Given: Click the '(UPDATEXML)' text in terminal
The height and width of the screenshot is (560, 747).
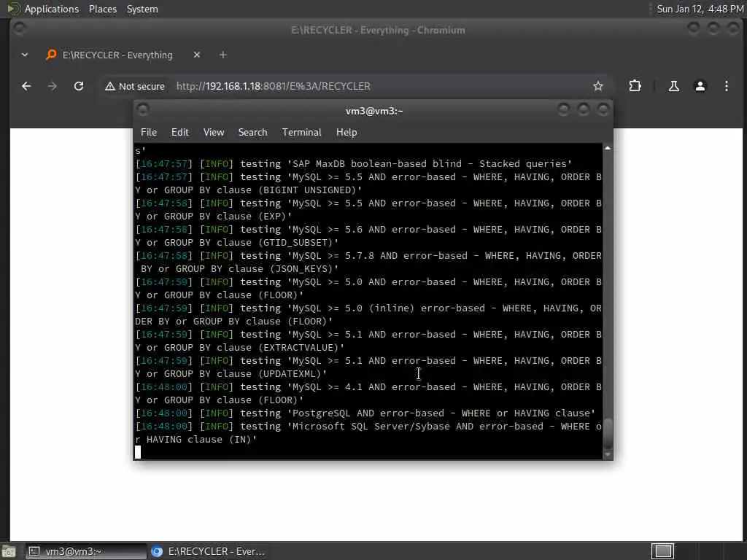Looking at the screenshot, I should tap(292, 374).
